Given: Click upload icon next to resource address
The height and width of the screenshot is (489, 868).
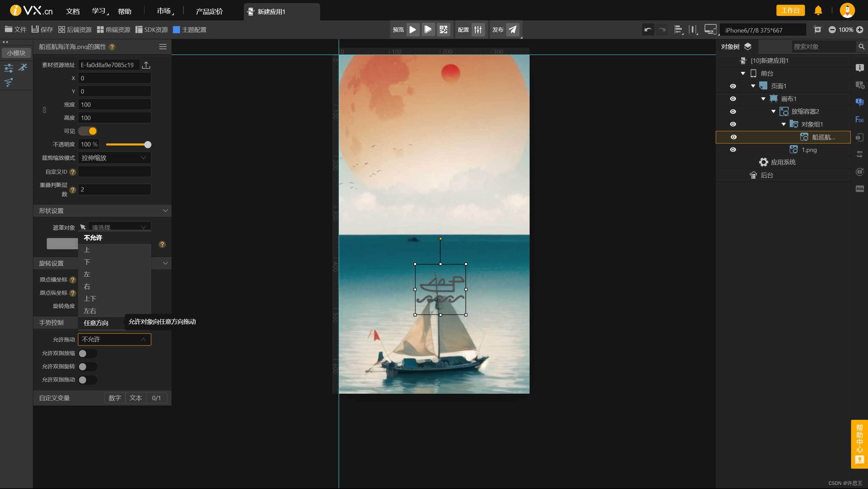Looking at the screenshot, I should pyautogui.click(x=146, y=65).
